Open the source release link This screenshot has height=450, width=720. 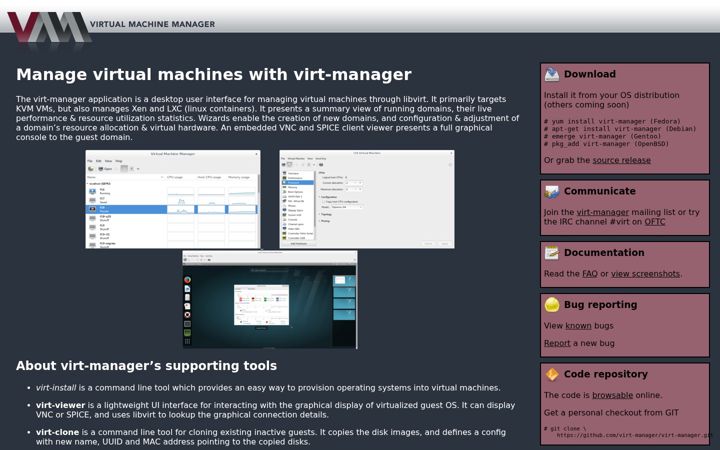click(x=621, y=160)
